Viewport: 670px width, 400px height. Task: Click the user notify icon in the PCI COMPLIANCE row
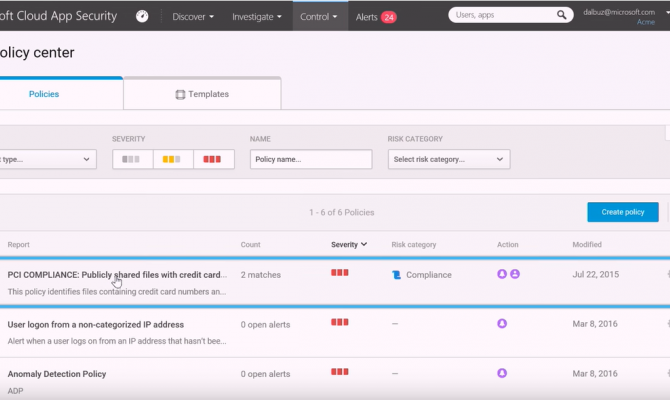pos(515,274)
